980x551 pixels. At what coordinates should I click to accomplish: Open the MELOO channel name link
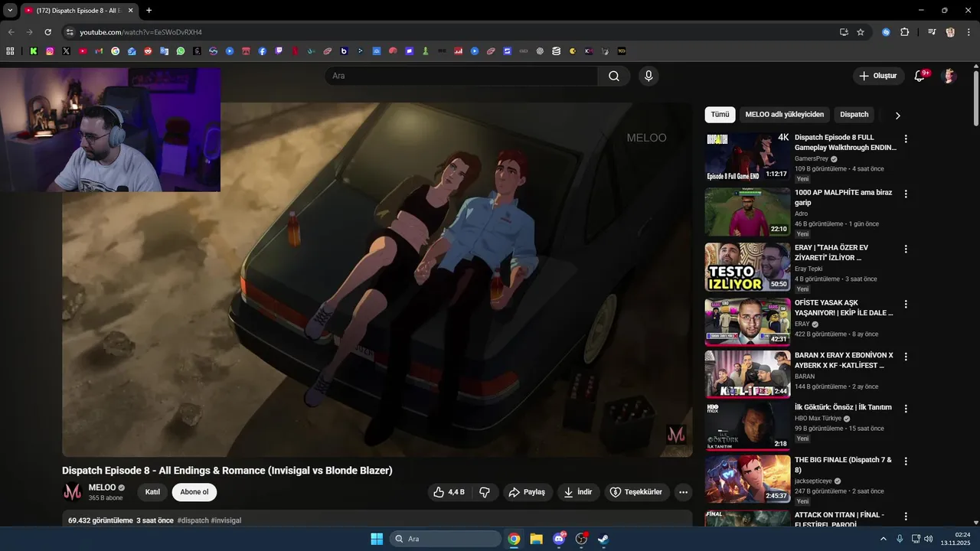click(102, 487)
